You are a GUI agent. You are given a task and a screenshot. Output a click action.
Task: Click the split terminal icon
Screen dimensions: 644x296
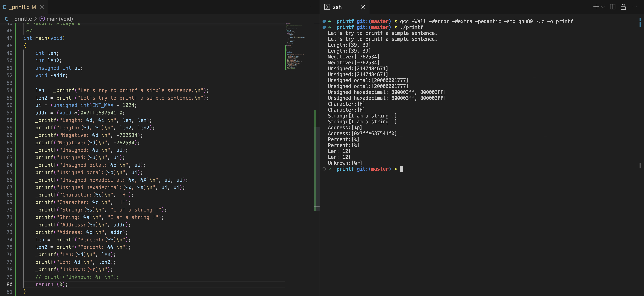point(613,7)
